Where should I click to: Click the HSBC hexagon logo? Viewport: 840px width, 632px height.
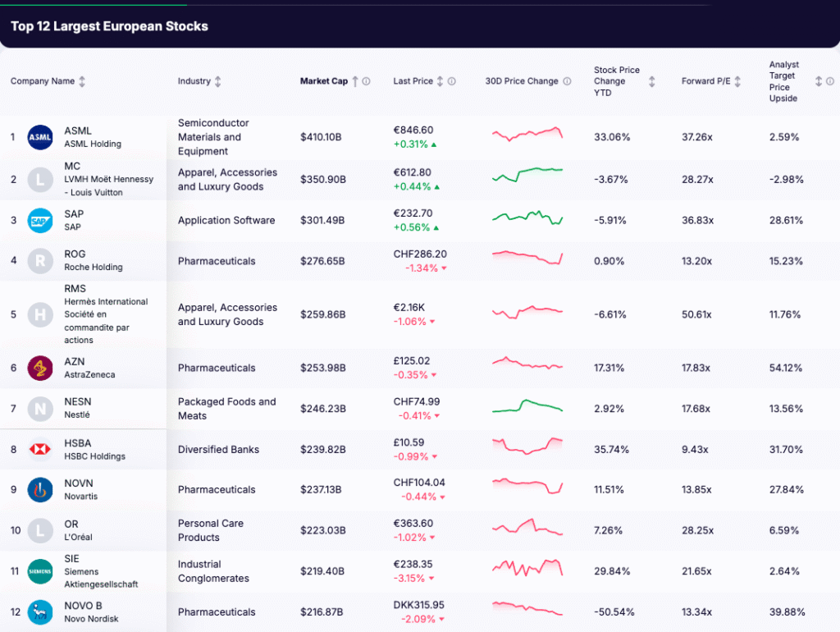coord(39,449)
